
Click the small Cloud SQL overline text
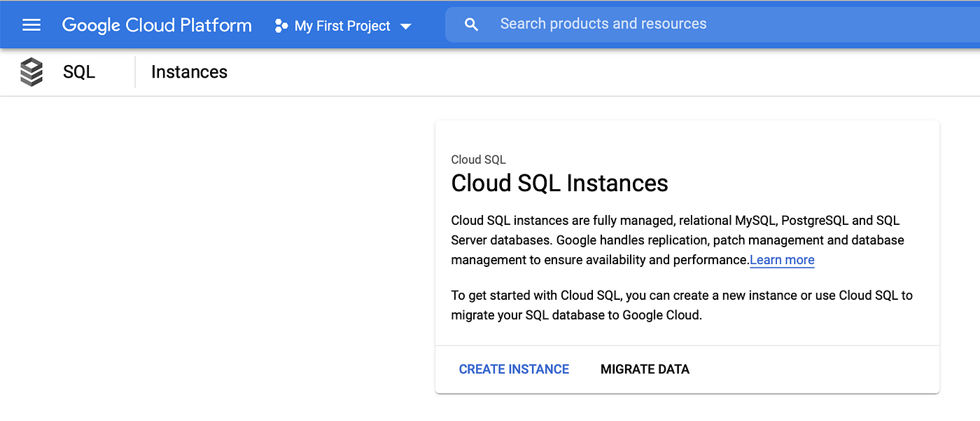click(x=478, y=160)
